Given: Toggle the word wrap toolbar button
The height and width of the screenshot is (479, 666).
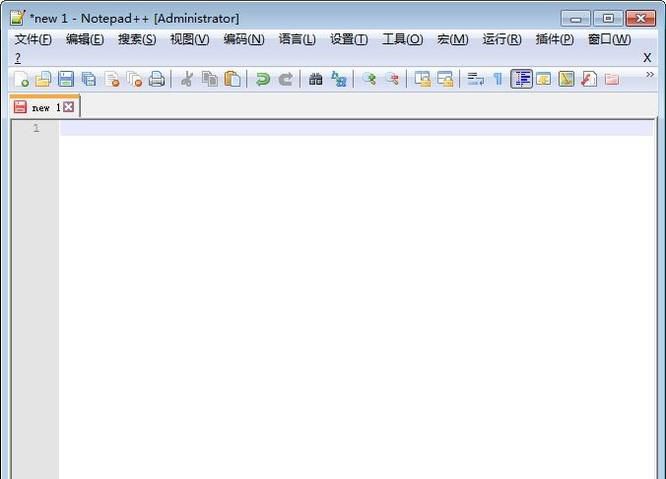Looking at the screenshot, I should click(475, 79).
